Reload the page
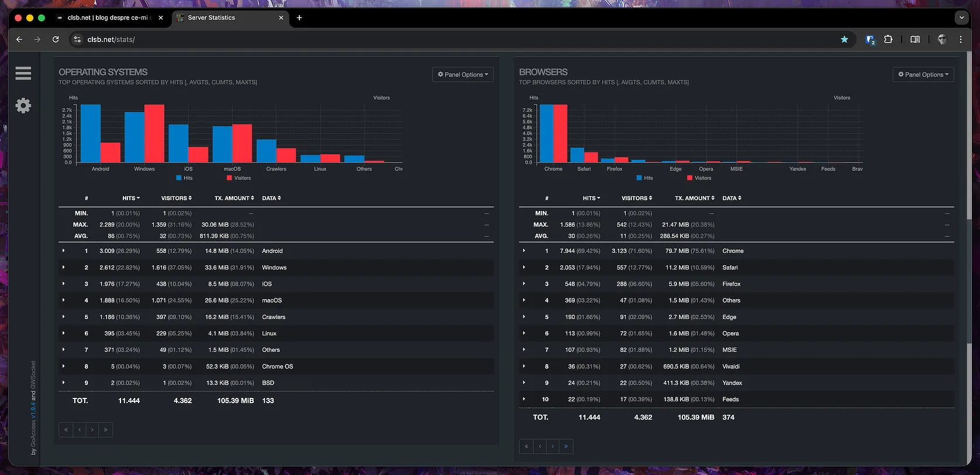The height and width of the screenshot is (475, 980). 56,40
